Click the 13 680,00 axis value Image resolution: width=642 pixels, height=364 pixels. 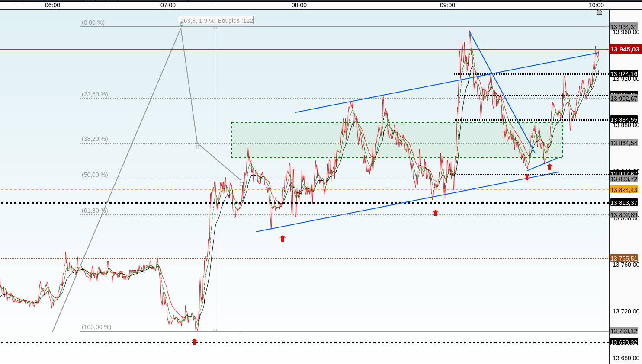(x=626, y=358)
